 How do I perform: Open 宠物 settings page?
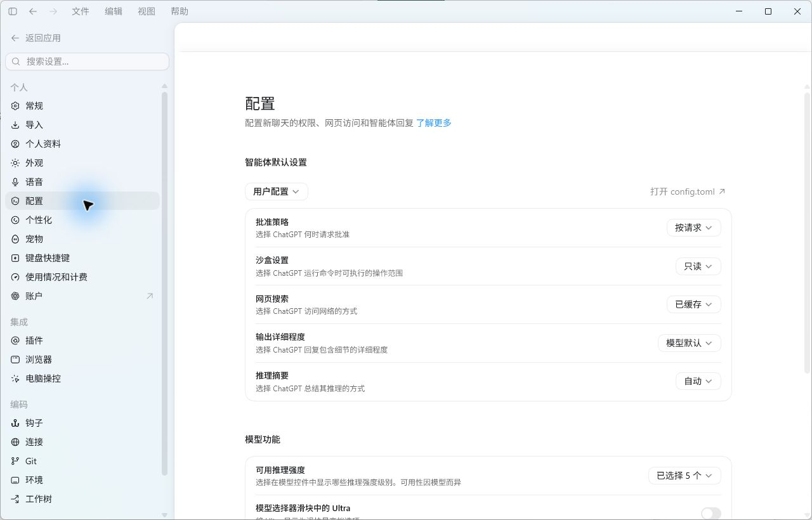[82, 239]
